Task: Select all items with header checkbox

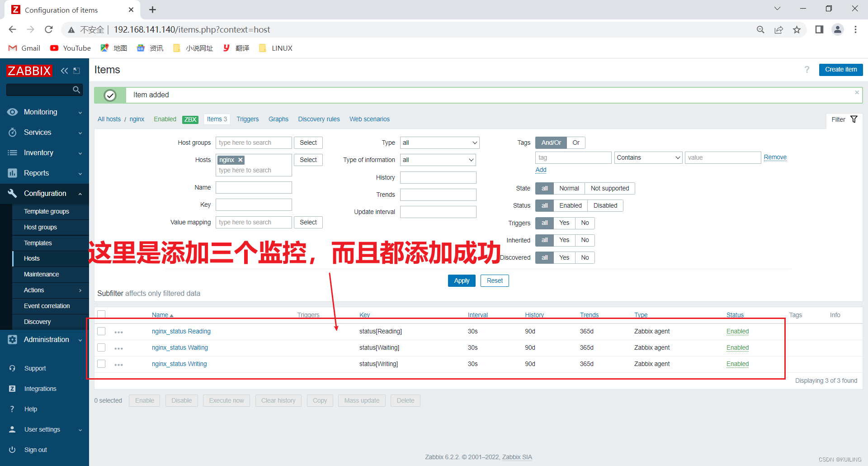Action: pyautogui.click(x=101, y=314)
